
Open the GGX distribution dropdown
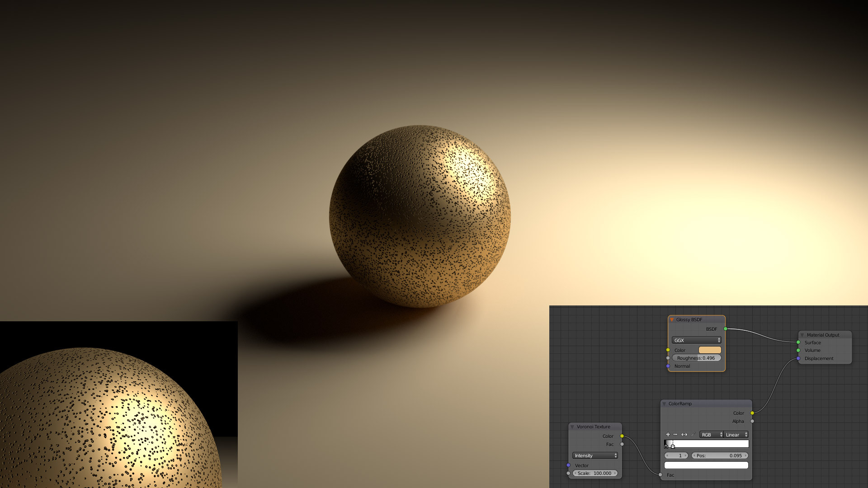click(x=697, y=340)
